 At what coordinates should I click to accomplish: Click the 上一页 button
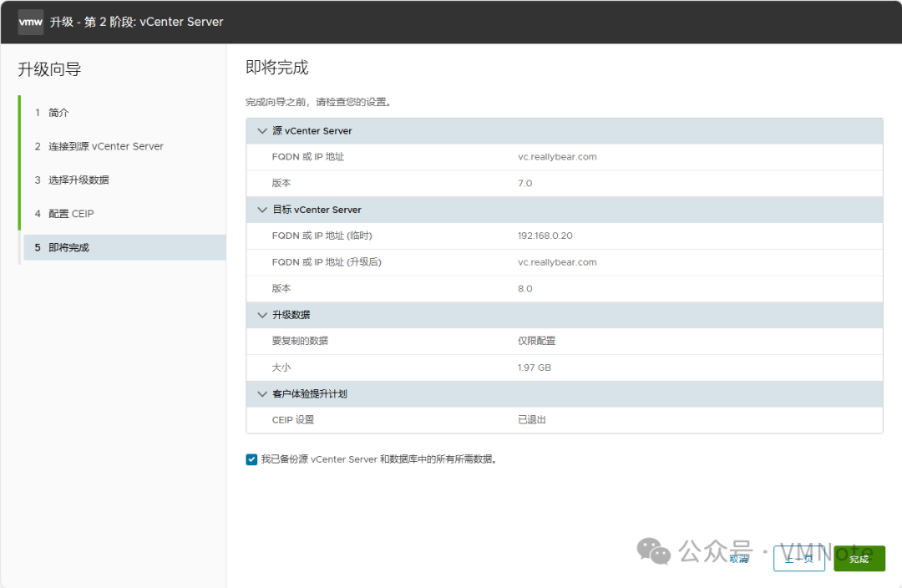pos(799,559)
